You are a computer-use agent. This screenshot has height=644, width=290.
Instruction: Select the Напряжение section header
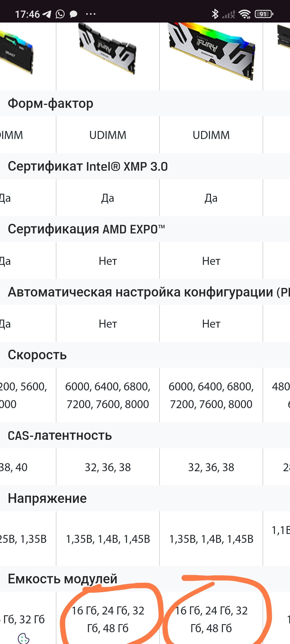point(145,498)
